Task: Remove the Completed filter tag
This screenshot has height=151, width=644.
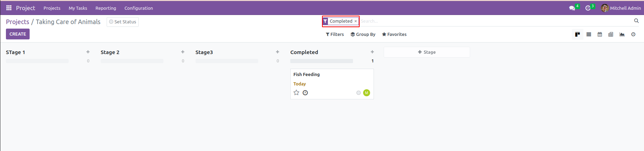Action: [355, 21]
